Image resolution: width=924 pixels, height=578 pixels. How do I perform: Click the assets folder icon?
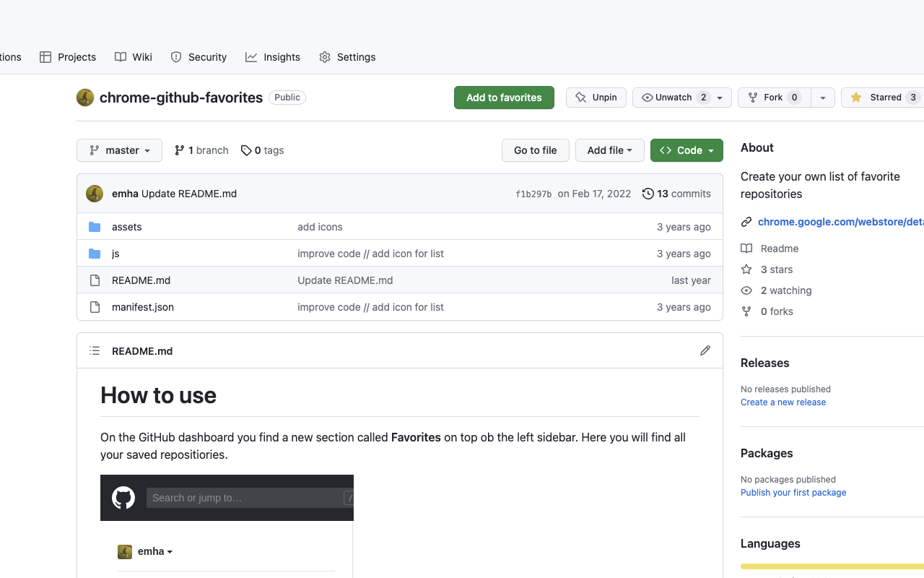click(x=95, y=227)
